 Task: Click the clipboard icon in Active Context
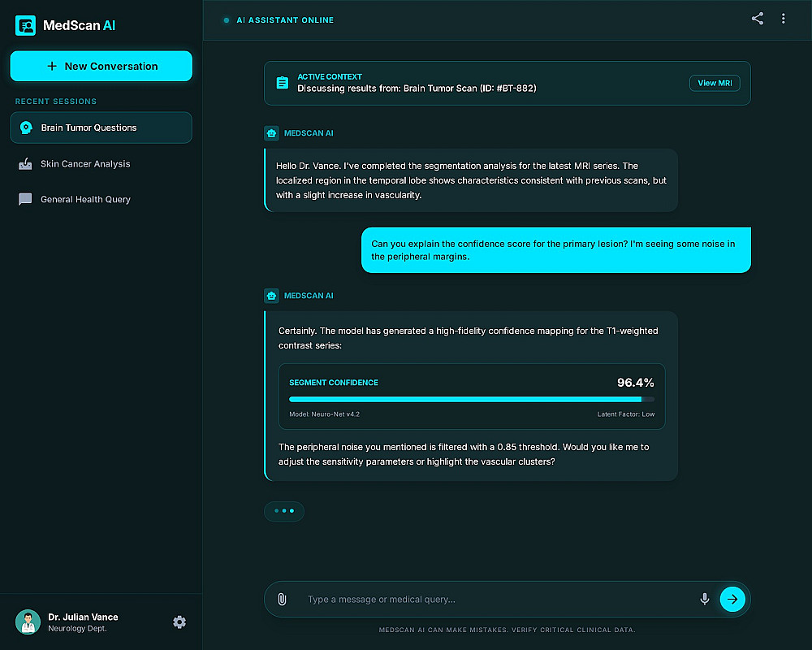[283, 83]
